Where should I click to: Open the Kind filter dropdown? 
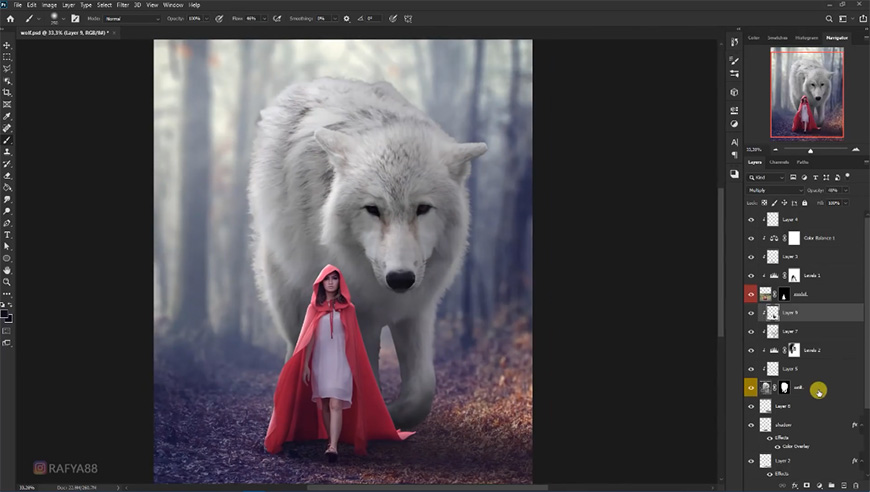point(766,177)
